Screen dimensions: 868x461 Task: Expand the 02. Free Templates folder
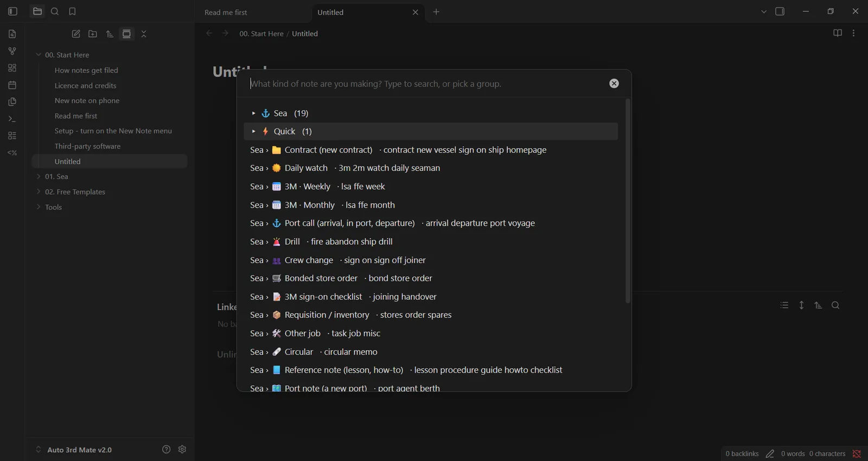point(39,191)
